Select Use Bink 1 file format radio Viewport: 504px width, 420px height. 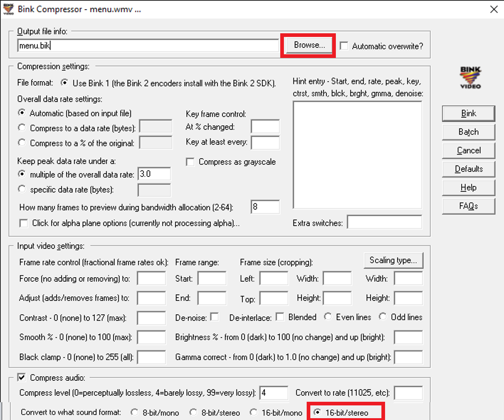[x=65, y=83]
